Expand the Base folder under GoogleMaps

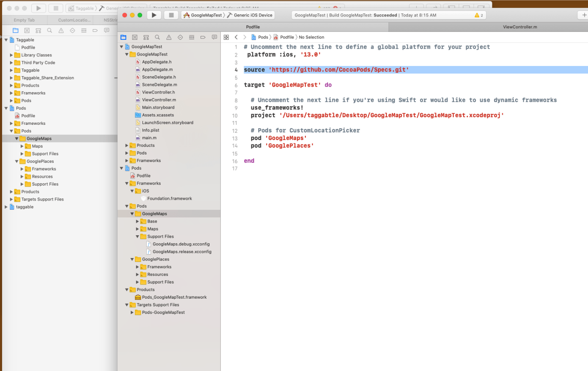(137, 221)
